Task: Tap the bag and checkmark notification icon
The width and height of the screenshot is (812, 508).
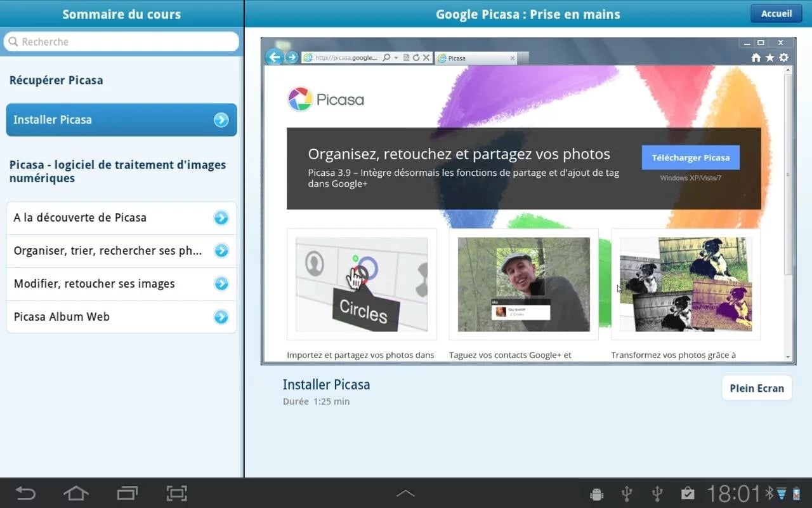Action: (x=688, y=494)
